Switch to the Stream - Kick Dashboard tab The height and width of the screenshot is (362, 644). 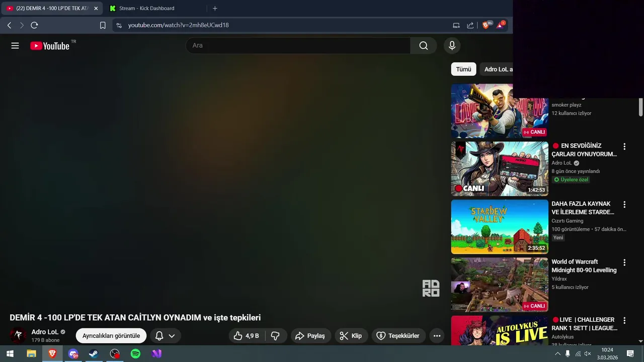pos(146,9)
